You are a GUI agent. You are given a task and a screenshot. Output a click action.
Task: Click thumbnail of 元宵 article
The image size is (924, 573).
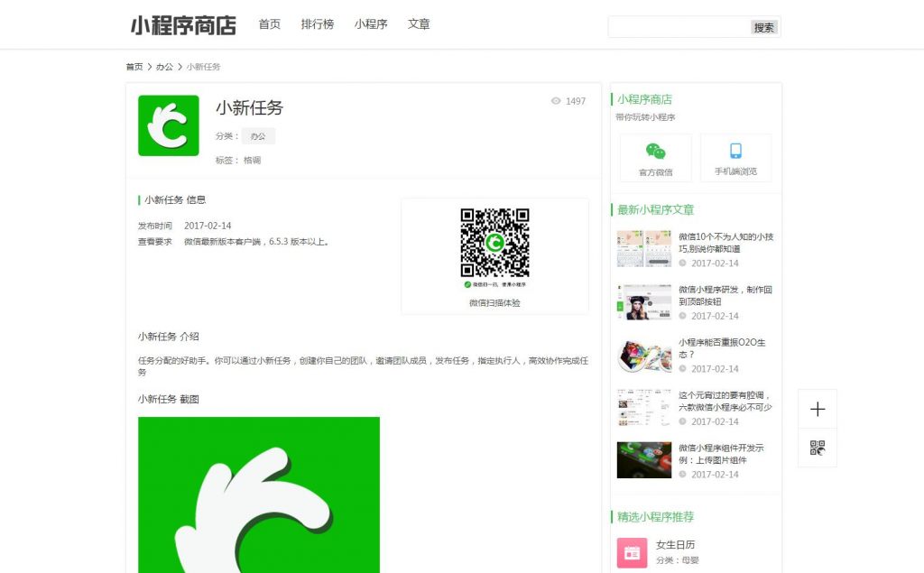pos(644,407)
